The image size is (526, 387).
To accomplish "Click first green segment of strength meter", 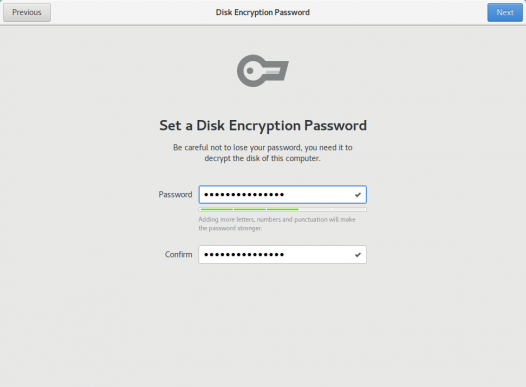I will [217, 210].
